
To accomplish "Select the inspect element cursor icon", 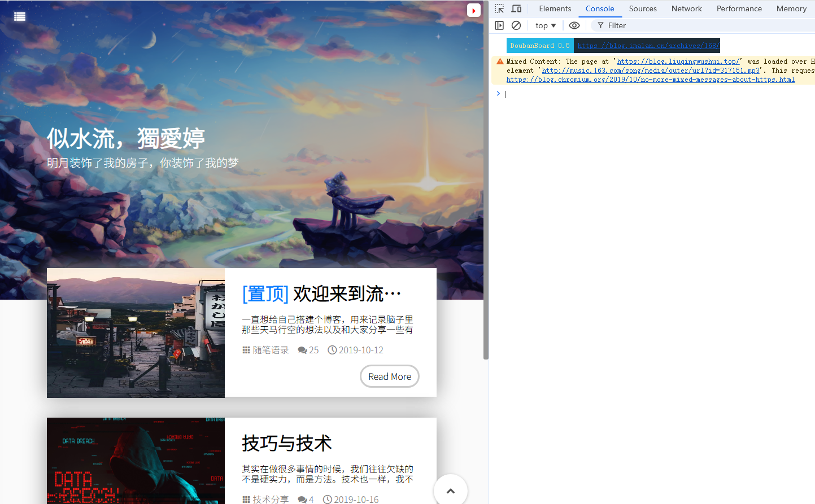I will coord(499,8).
